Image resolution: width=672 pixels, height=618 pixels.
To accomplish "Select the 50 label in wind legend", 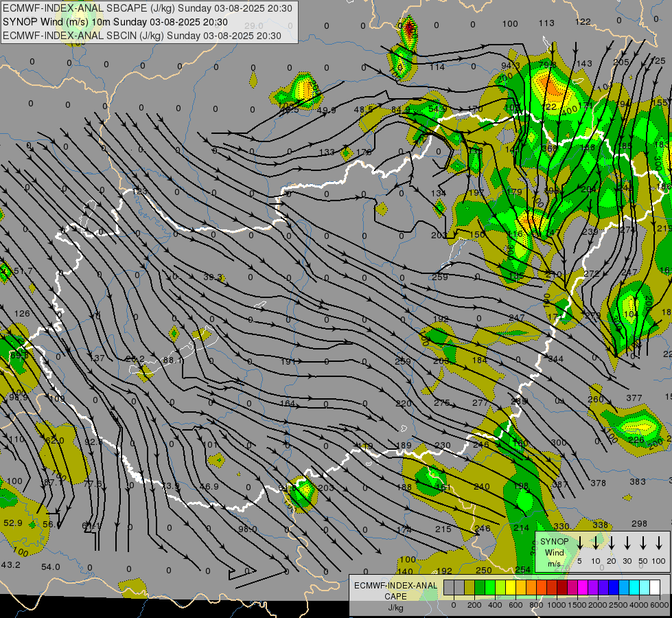I will coord(643,561).
